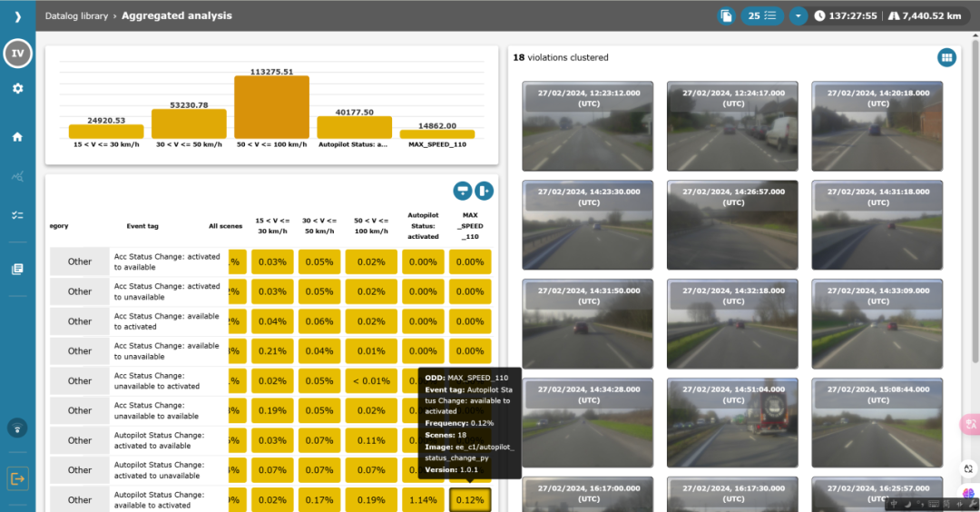980x512 pixels.
Task: Select the Autopilot Status chart bar 40177.50
Action: pos(355,127)
